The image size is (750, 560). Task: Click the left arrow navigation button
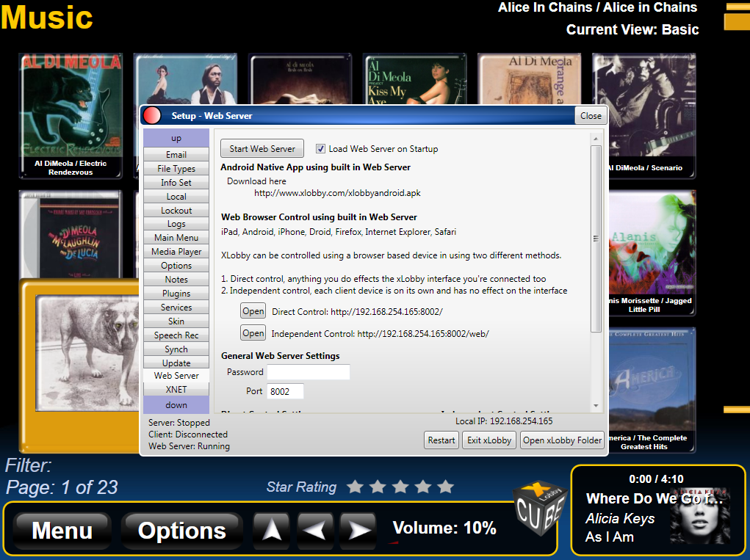(x=314, y=530)
